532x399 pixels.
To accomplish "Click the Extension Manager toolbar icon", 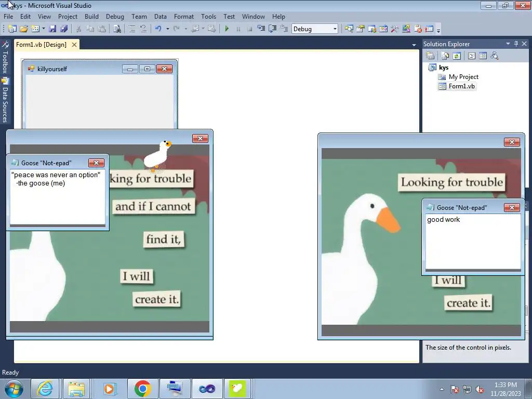I will coord(406,29).
